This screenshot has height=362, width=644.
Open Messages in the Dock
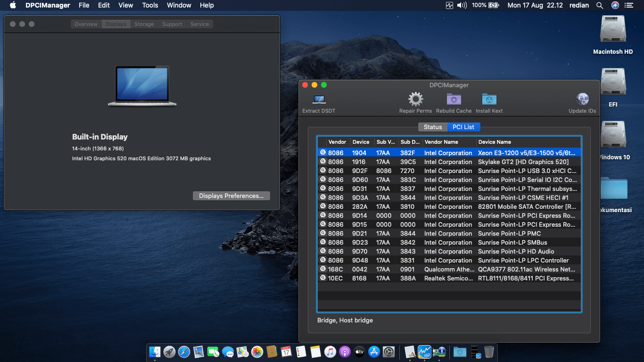[228, 352]
